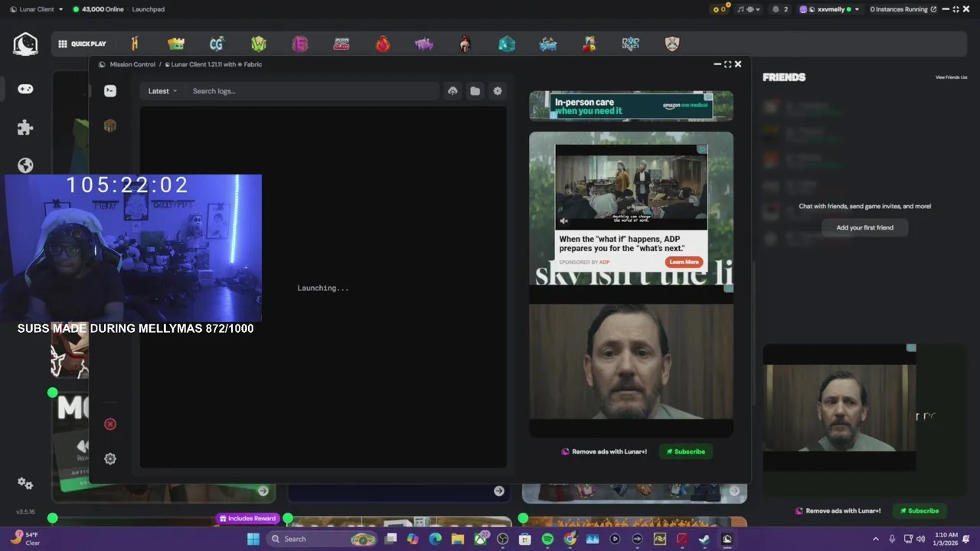The width and height of the screenshot is (980, 551).
Task: Open the taskbar clock showing 1:10 AM
Action: coord(947,539)
